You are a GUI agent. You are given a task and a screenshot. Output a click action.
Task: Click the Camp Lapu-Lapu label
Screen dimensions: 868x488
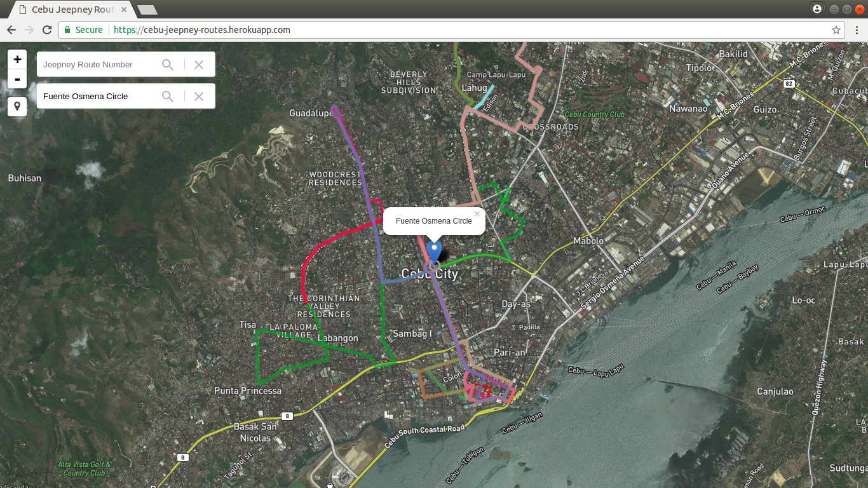496,74
